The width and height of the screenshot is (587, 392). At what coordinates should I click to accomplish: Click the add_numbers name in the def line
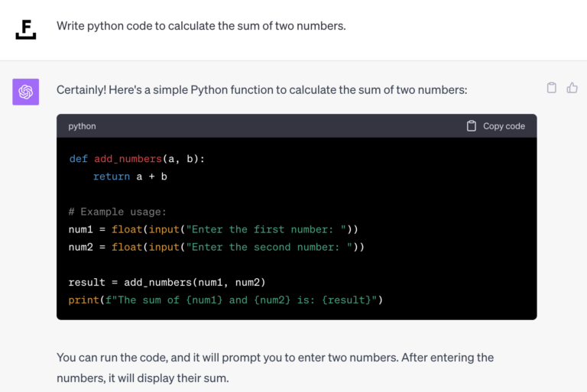pyautogui.click(x=127, y=159)
